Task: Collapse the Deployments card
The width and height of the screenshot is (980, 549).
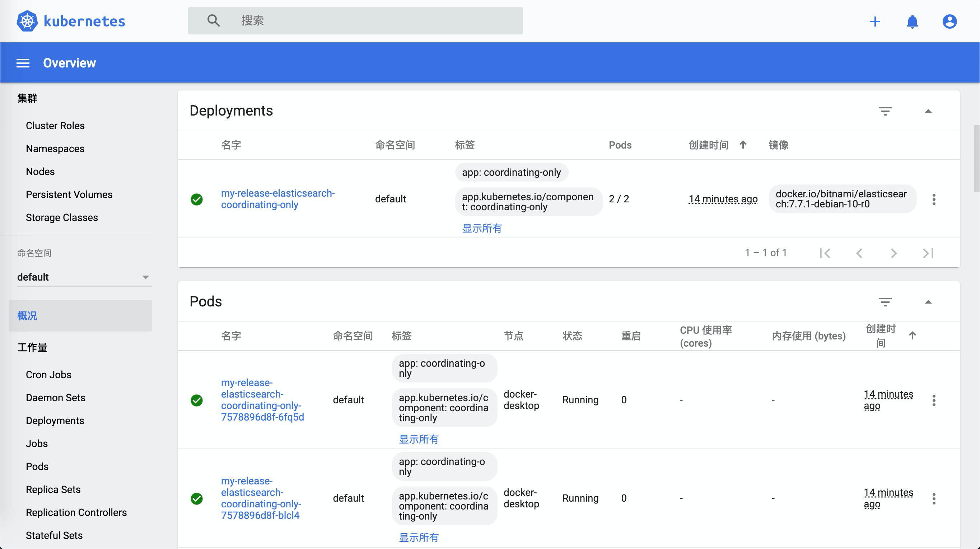Action: (928, 111)
